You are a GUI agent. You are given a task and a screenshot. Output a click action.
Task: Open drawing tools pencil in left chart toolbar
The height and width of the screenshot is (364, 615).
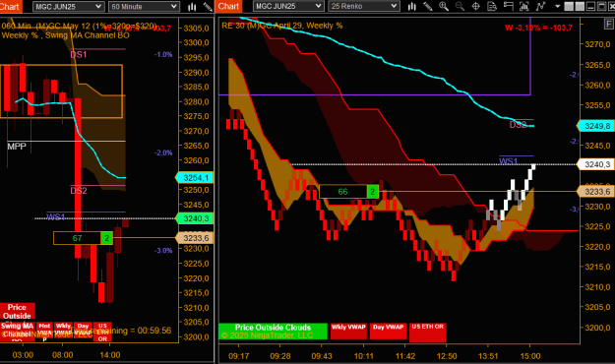pos(208,7)
